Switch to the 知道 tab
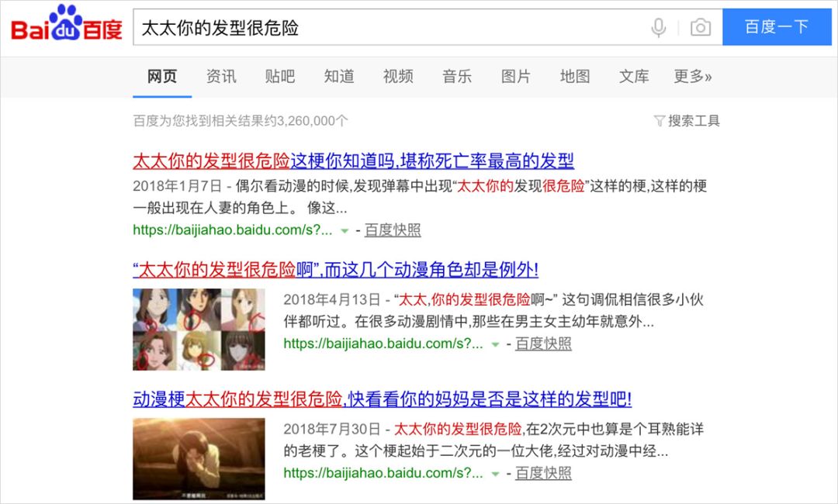The width and height of the screenshot is (838, 504). pyautogui.click(x=339, y=76)
